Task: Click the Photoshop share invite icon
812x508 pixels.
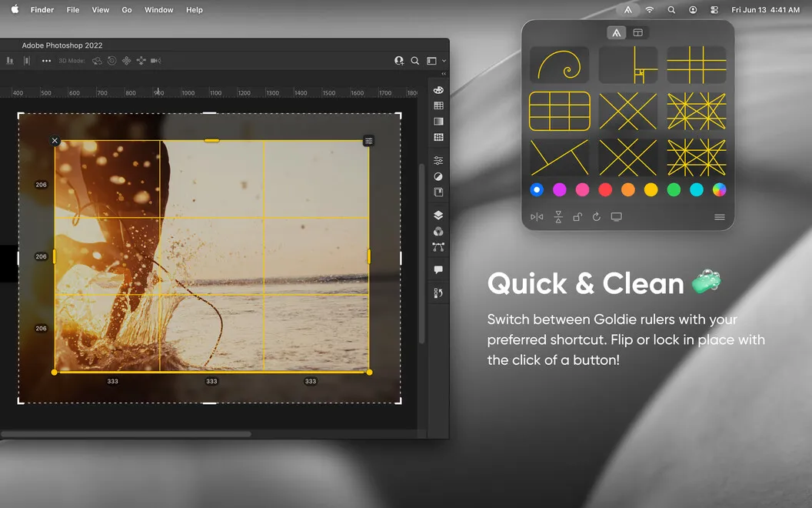Action: [399, 61]
